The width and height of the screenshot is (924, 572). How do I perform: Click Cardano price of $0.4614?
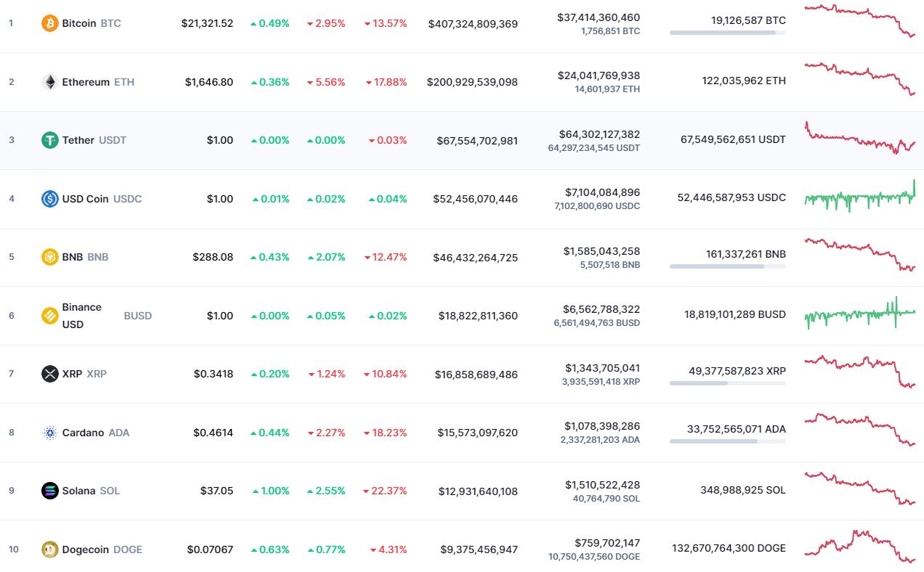point(213,433)
